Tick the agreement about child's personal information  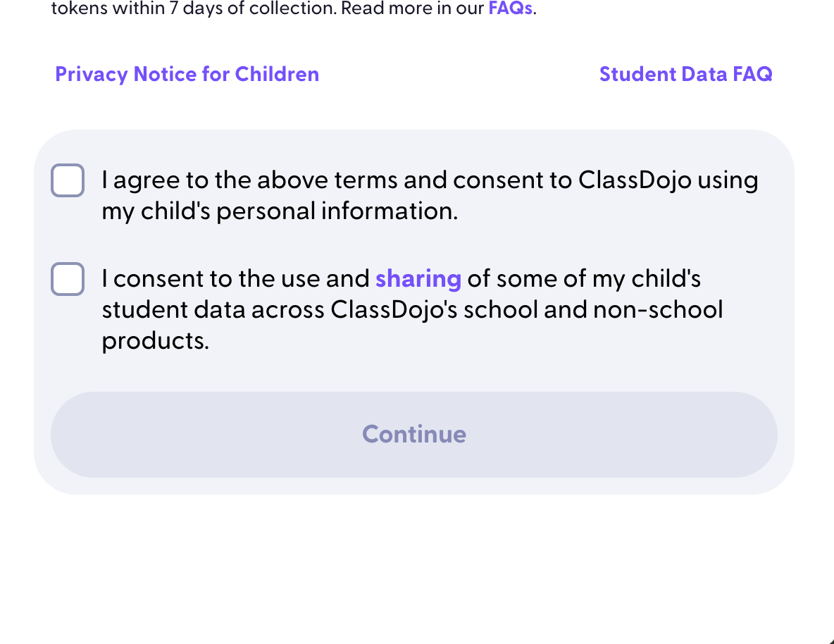click(67, 180)
